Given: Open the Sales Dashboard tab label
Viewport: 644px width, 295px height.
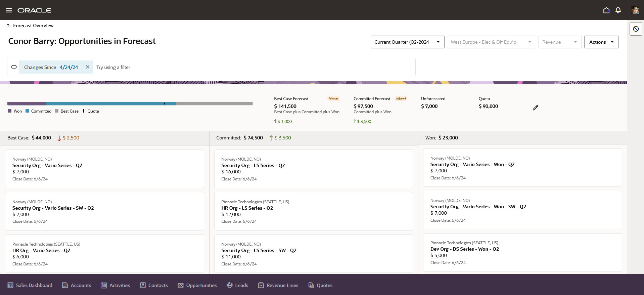Looking at the screenshot, I should (x=34, y=285).
